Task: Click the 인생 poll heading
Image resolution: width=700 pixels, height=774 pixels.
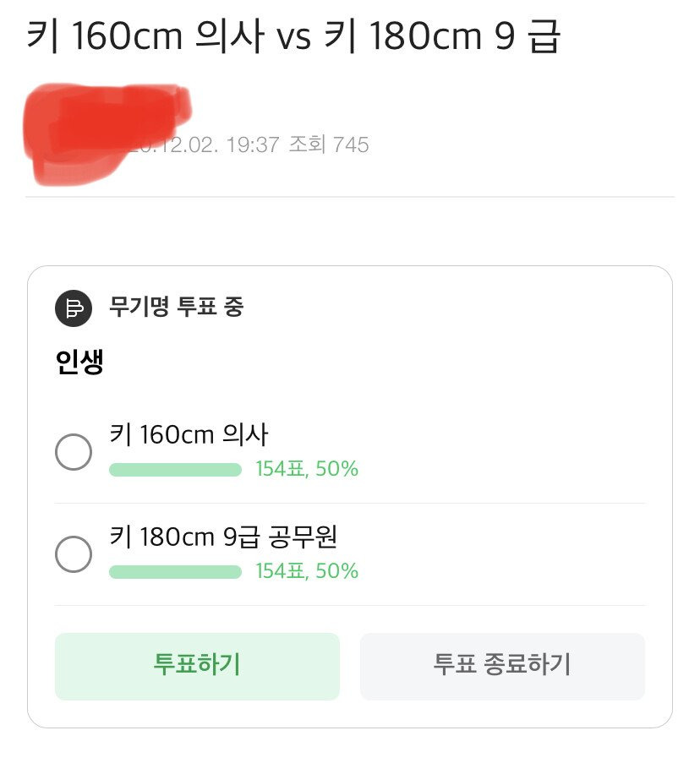Action: (x=79, y=362)
